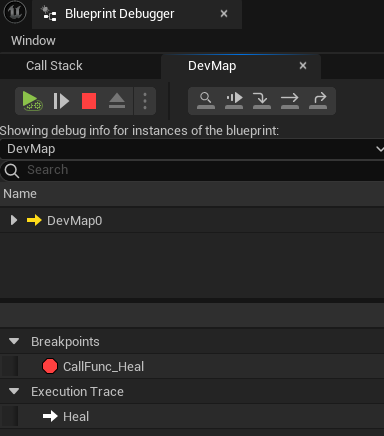Open the DevMap blueprint dropdown

(192, 149)
